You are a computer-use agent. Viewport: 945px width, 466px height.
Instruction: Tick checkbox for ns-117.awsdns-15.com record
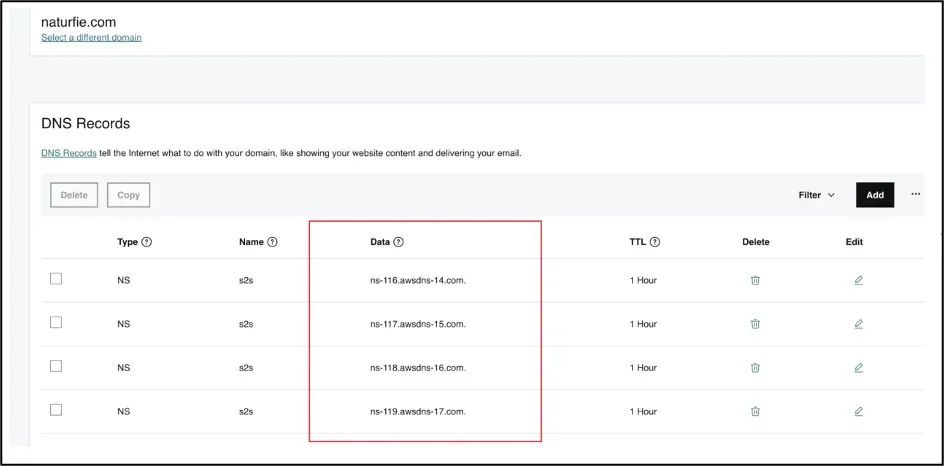pos(56,323)
